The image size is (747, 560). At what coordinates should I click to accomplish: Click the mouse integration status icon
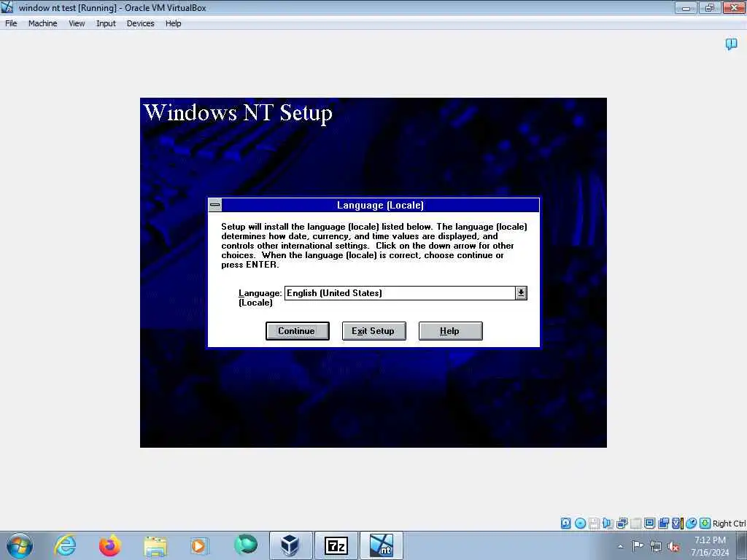pyautogui.click(x=692, y=524)
